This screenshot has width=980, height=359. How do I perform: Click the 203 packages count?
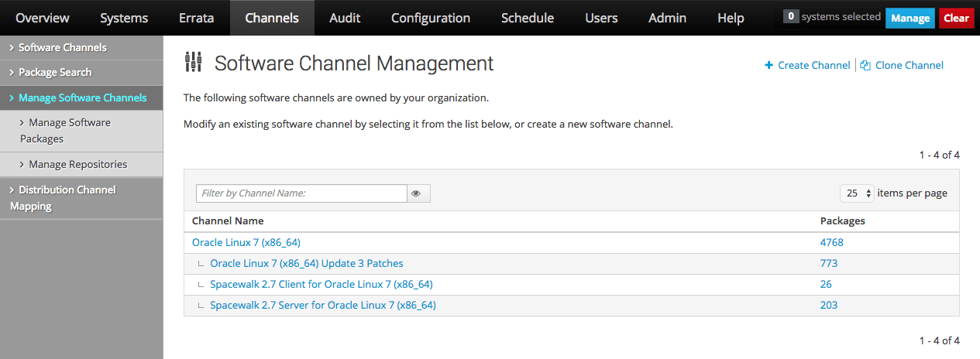pos(829,306)
